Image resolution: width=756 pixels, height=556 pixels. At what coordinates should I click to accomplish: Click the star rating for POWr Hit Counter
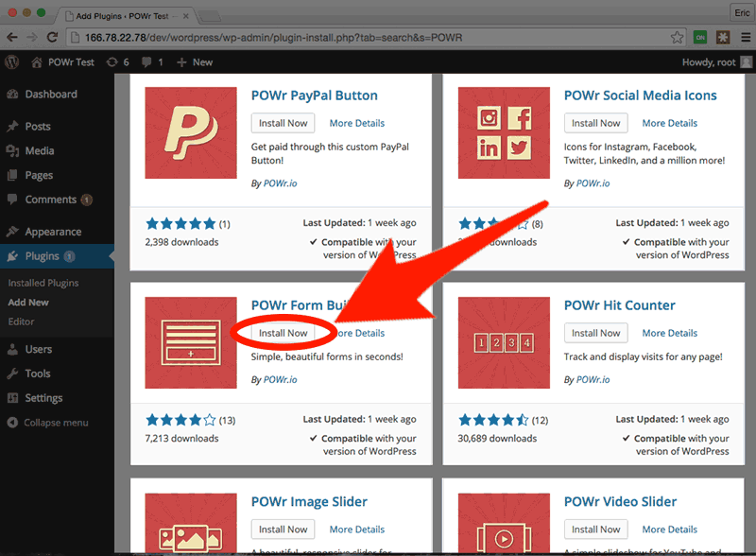(493, 421)
